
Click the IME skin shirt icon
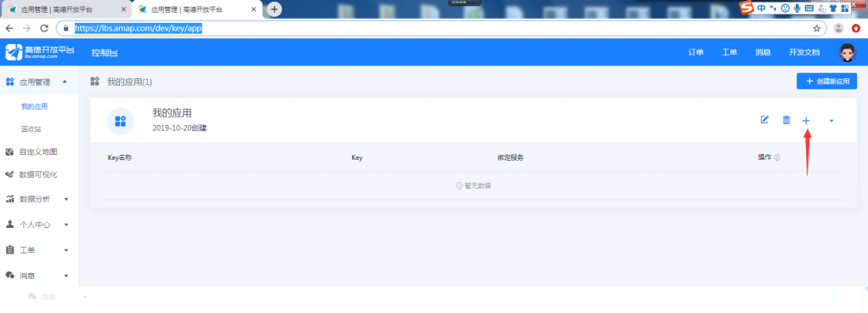[x=832, y=8]
